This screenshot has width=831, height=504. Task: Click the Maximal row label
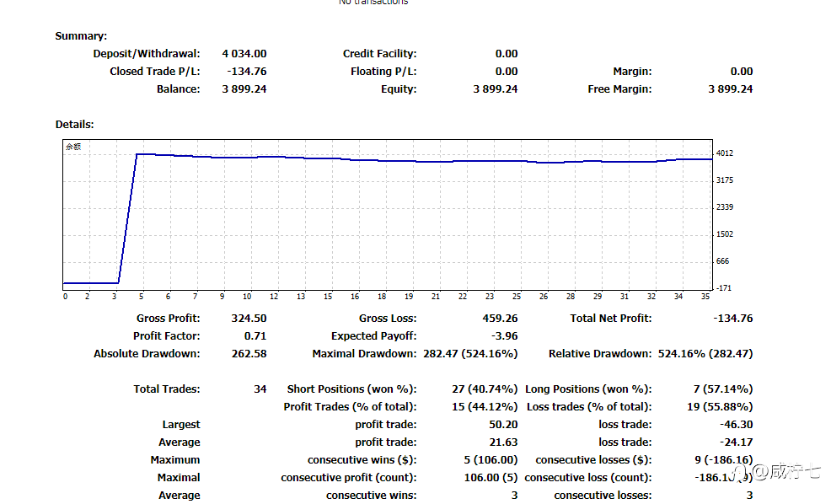click(179, 478)
